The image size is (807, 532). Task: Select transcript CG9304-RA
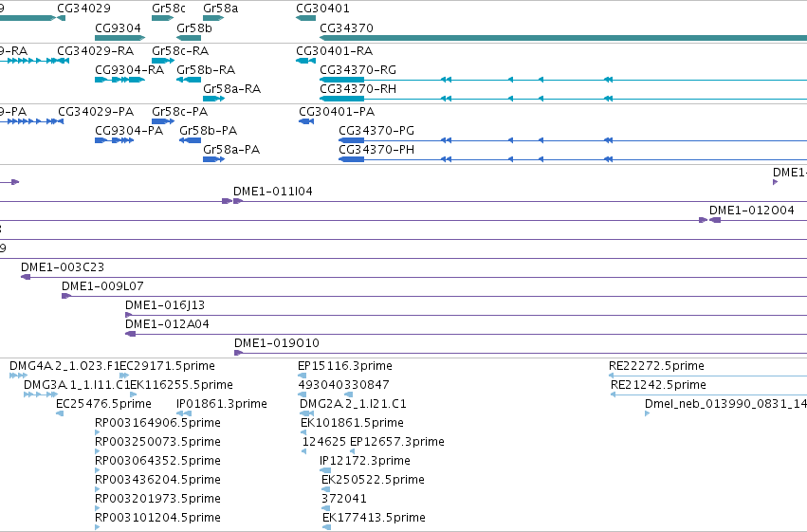129,70
